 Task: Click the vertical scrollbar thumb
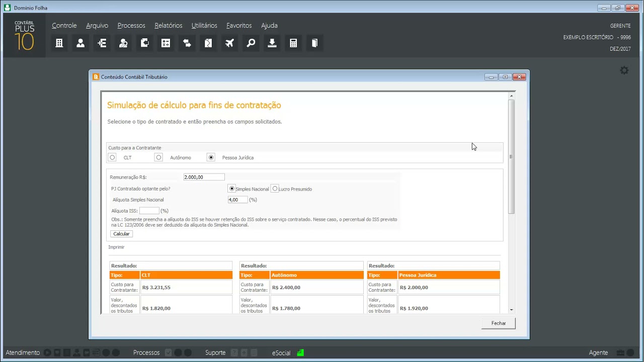pos(512,156)
